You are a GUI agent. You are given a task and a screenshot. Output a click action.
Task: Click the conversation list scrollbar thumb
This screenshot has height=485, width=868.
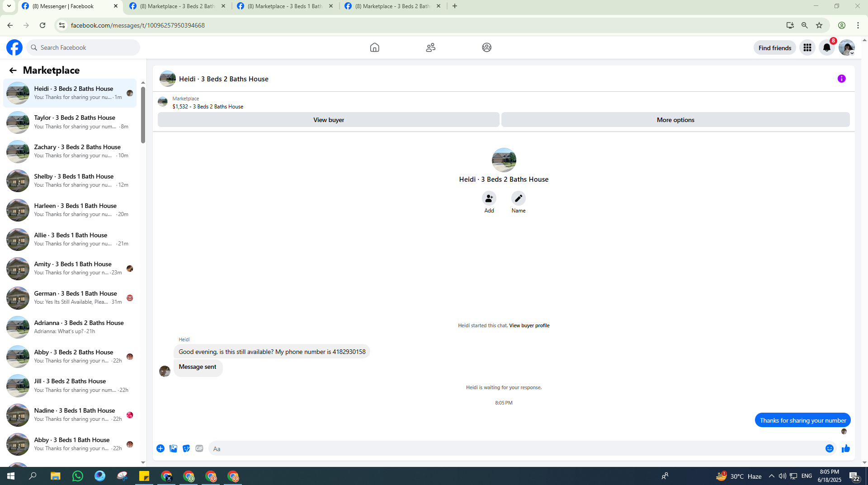[x=143, y=115]
